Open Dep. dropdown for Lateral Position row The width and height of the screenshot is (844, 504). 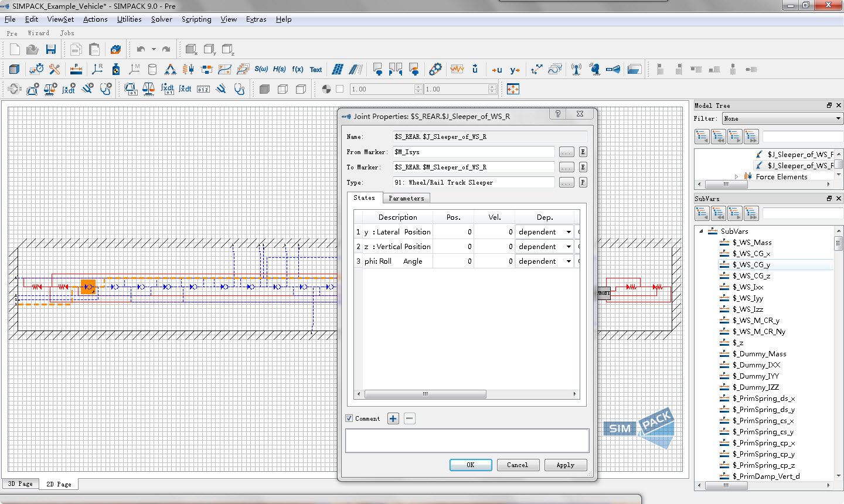(x=569, y=232)
